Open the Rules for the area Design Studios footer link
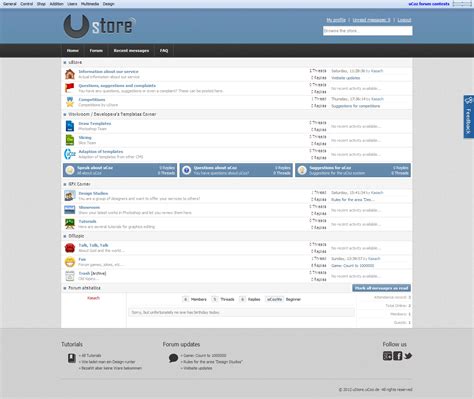The width and height of the screenshot is (474, 399). click(212, 362)
